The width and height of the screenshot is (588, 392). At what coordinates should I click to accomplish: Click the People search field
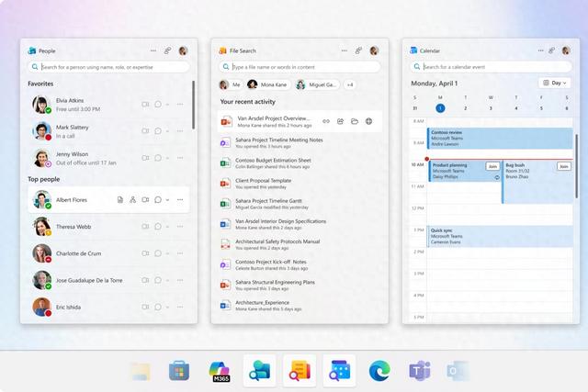tap(108, 67)
